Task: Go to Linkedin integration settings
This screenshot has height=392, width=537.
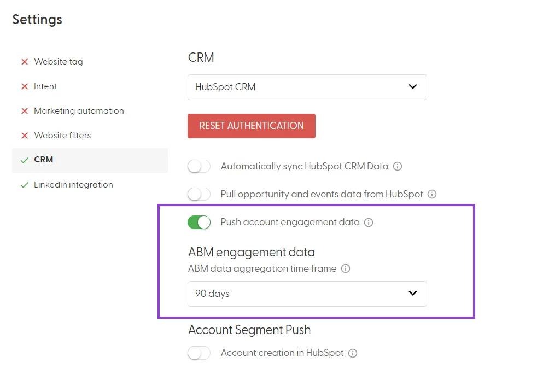Action: (73, 185)
